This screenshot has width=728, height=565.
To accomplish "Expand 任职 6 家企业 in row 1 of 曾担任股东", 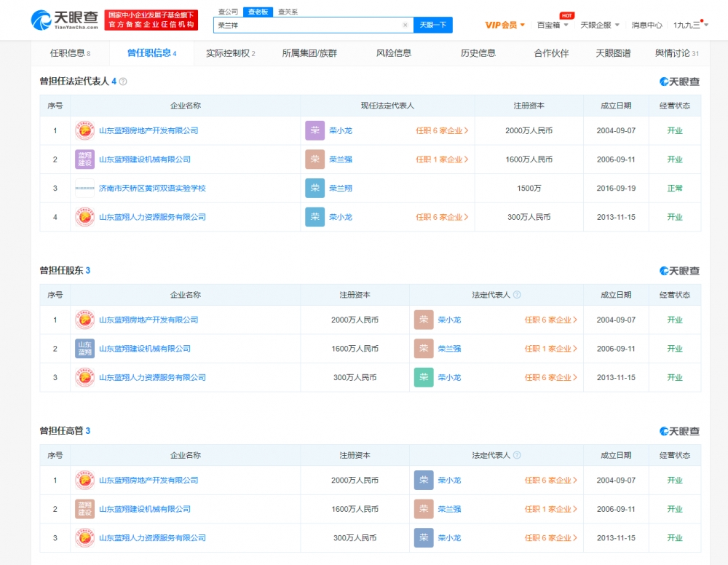I will (551, 320).
